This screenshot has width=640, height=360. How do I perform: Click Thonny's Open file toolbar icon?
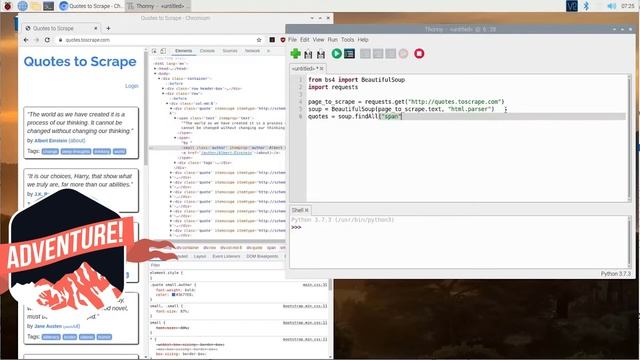coord(308,54)
